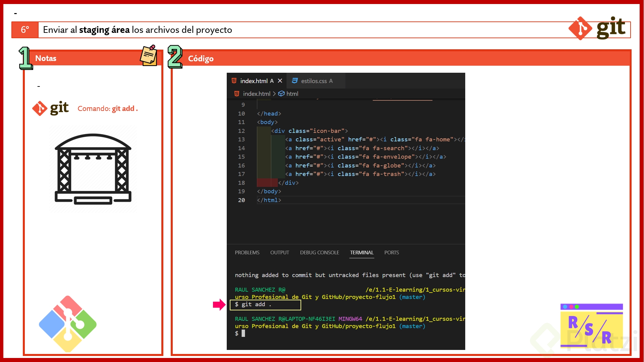
Task: Click the html symbol in breadcrumb
Action: [x=292, y=94]
